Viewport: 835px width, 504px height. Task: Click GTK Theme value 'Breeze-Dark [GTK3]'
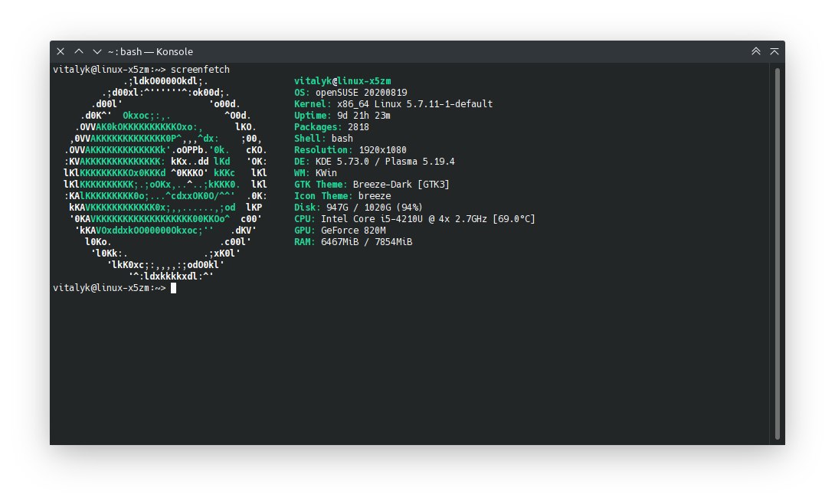point(401,184)
